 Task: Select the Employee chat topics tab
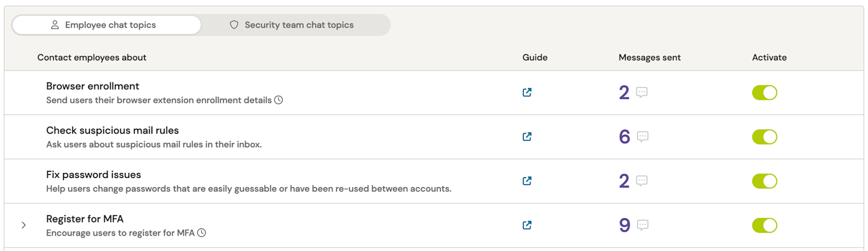click(x=106, y=25)
